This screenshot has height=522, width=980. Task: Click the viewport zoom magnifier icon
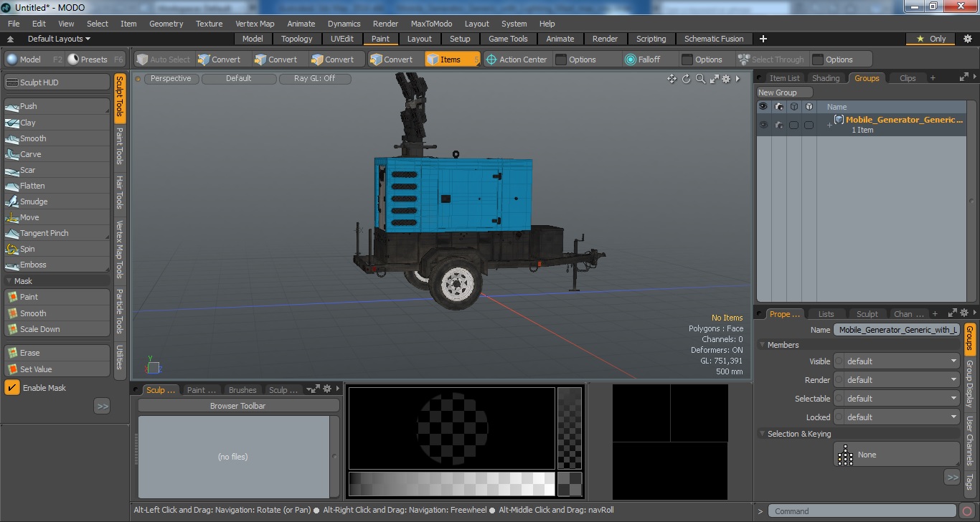pos(700,79)
